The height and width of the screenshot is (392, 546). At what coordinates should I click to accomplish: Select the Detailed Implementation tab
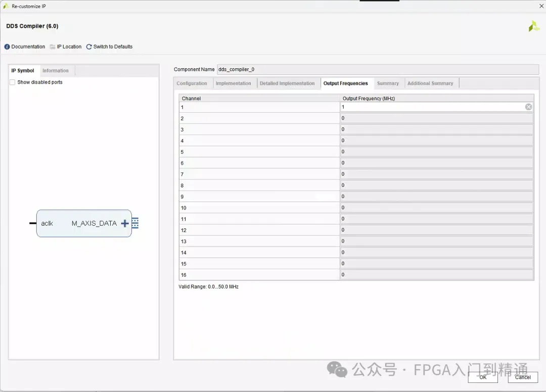[288, 83]
